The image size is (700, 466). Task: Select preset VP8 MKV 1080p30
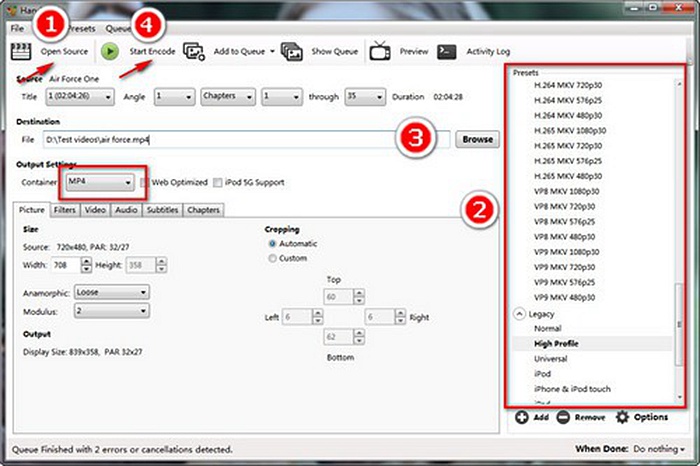click(567, 191)
